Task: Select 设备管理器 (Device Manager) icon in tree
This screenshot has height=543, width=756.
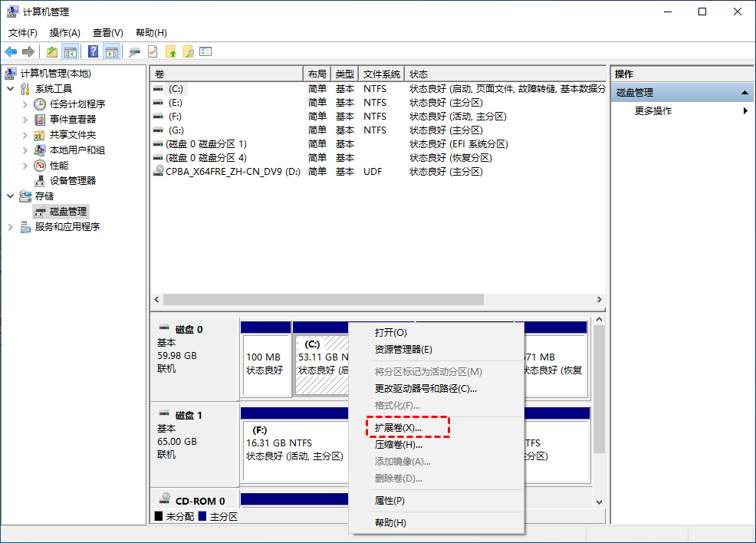Action: click(41, 180)
